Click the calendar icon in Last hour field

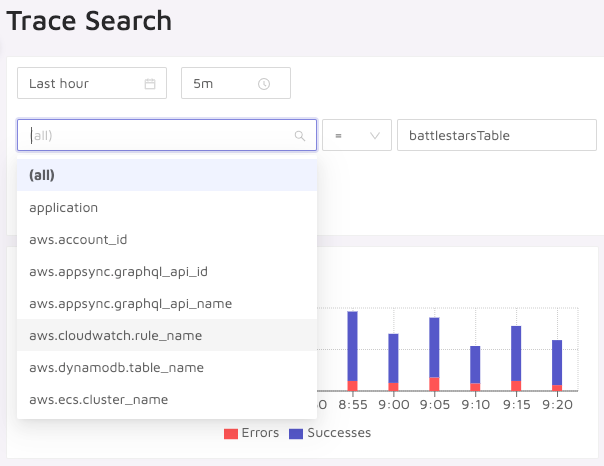pyautogui.click(x=150, y=84)
